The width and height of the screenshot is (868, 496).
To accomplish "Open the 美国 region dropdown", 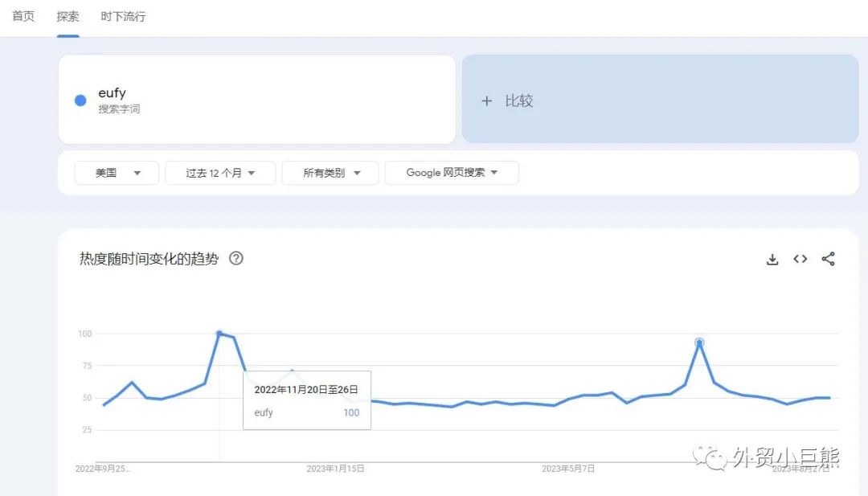I will [x=116, y=173].
